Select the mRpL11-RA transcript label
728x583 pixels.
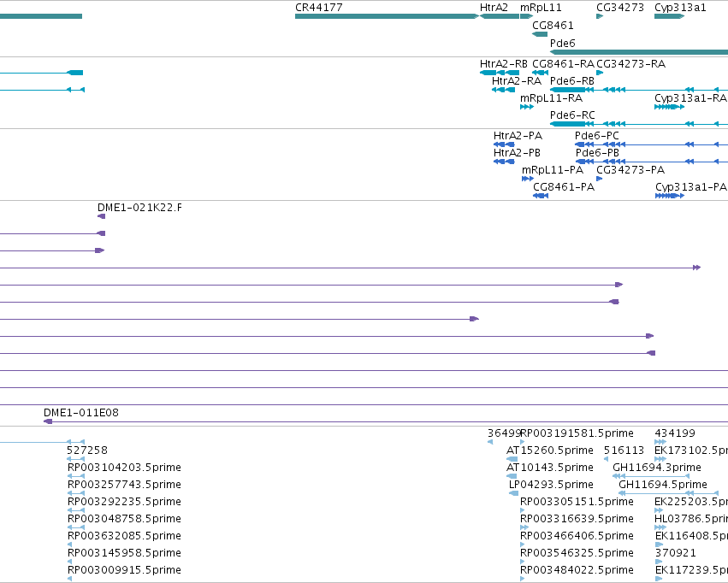[x=551, y=98]
